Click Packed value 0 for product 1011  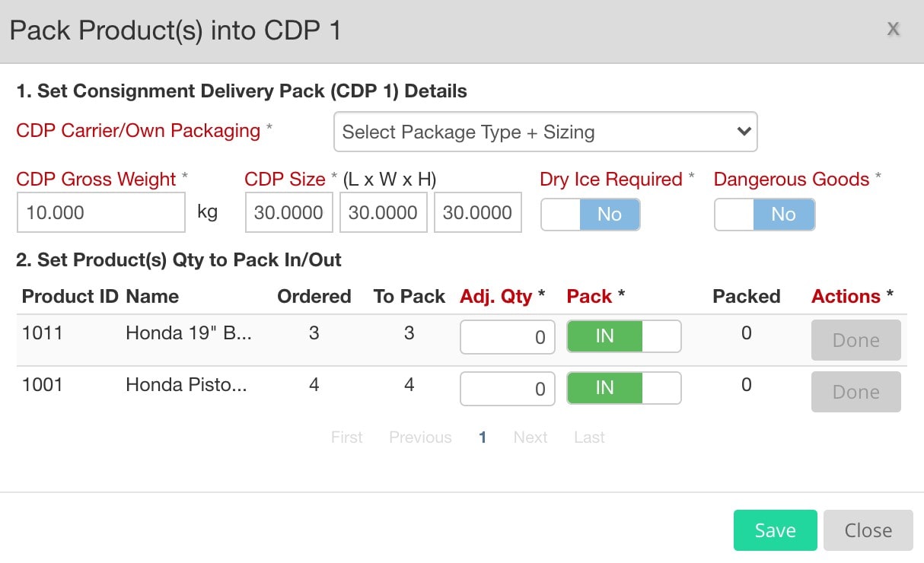pos(747,332)
